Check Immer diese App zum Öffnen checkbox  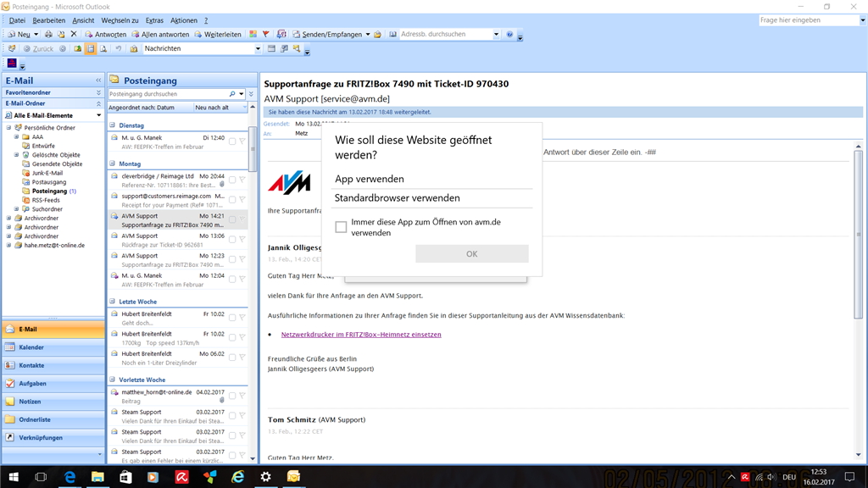(341, 227)
